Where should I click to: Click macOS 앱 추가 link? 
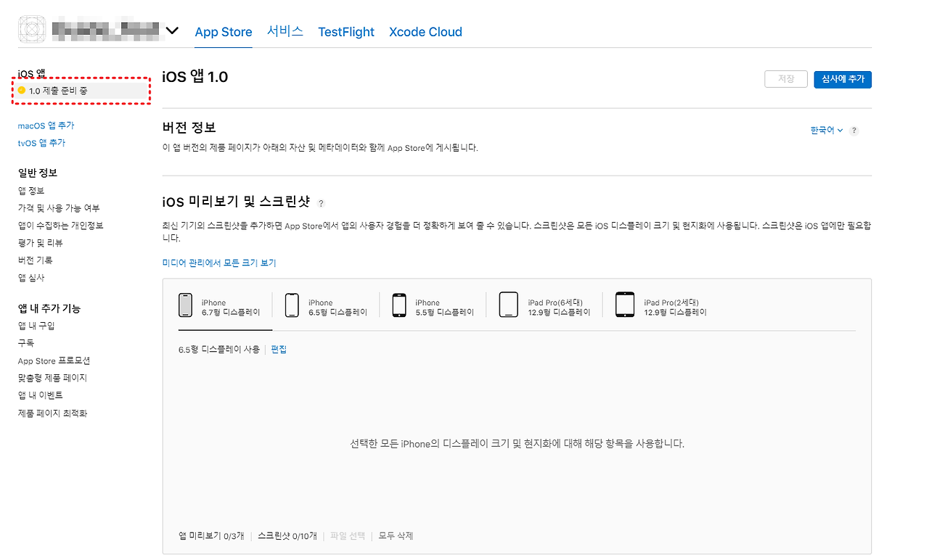point(46,125)
